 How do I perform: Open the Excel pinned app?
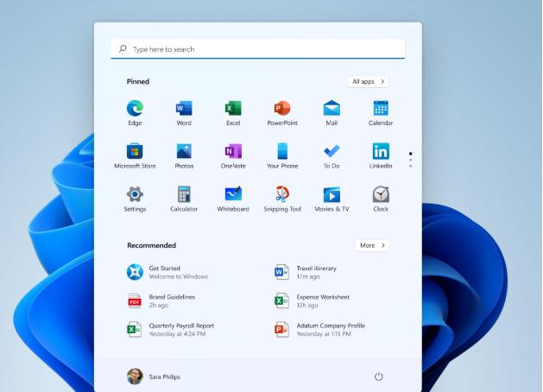233,109
